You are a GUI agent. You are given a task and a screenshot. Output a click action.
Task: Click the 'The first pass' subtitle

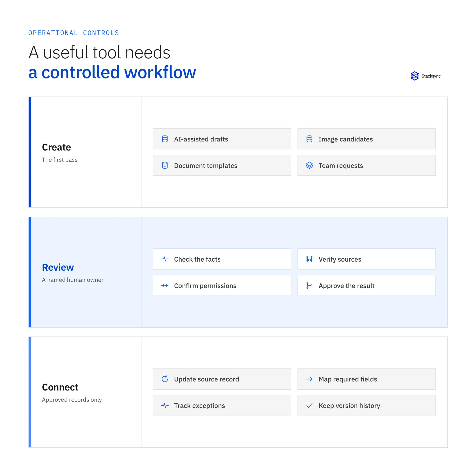[x=60, y=160]
